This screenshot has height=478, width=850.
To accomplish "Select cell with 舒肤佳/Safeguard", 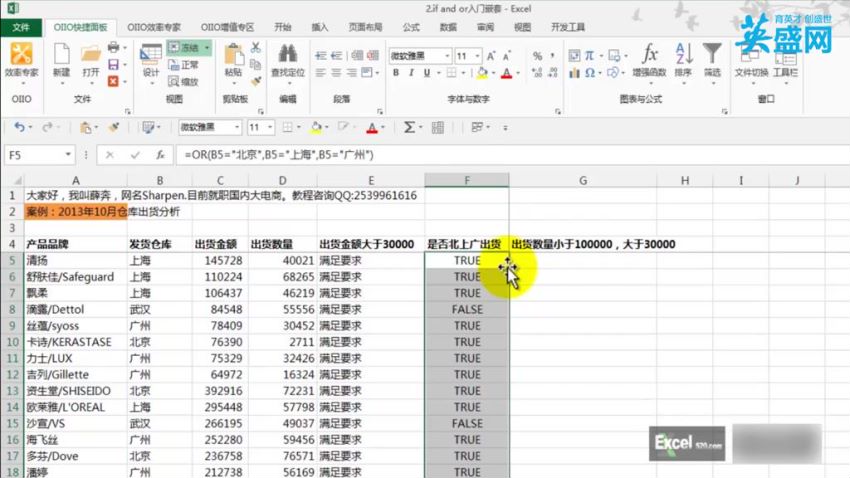I will pyautogui.click(x=75, y=277).
